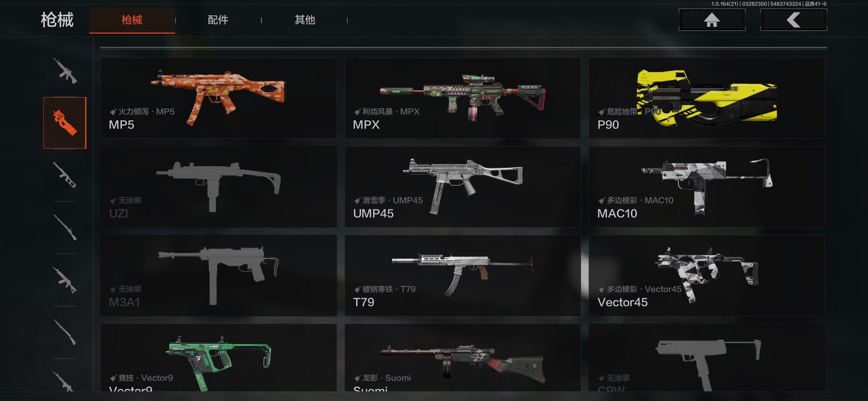Image resolution: width=868 pixels, height=401 pixels.
Task: Select the Vector45 weapon card
Action: [707, 276]
